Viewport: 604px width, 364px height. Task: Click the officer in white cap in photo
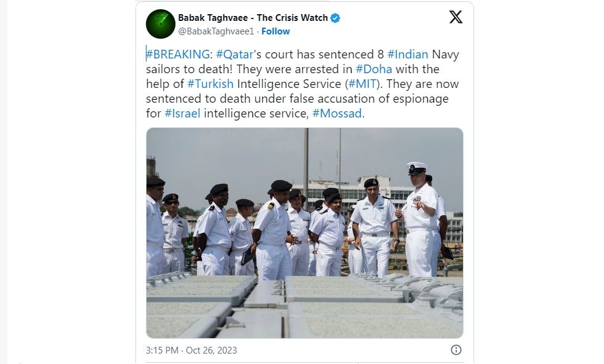pyautogui.click(x=421, y=218)
